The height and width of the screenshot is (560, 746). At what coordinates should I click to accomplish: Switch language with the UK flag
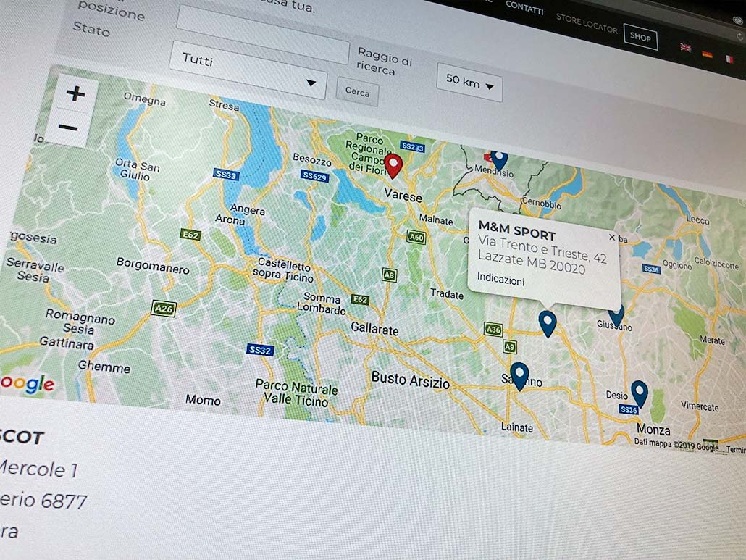coord(686,48)
